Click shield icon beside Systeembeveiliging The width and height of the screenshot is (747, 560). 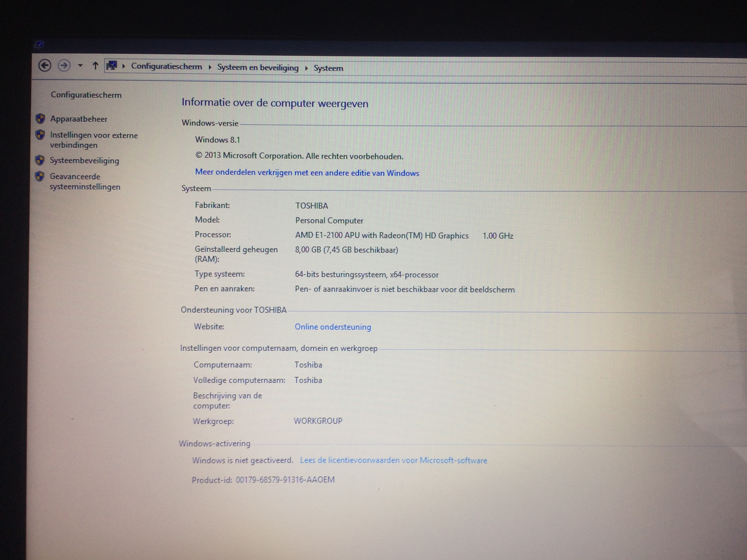[x=40, y=160]
